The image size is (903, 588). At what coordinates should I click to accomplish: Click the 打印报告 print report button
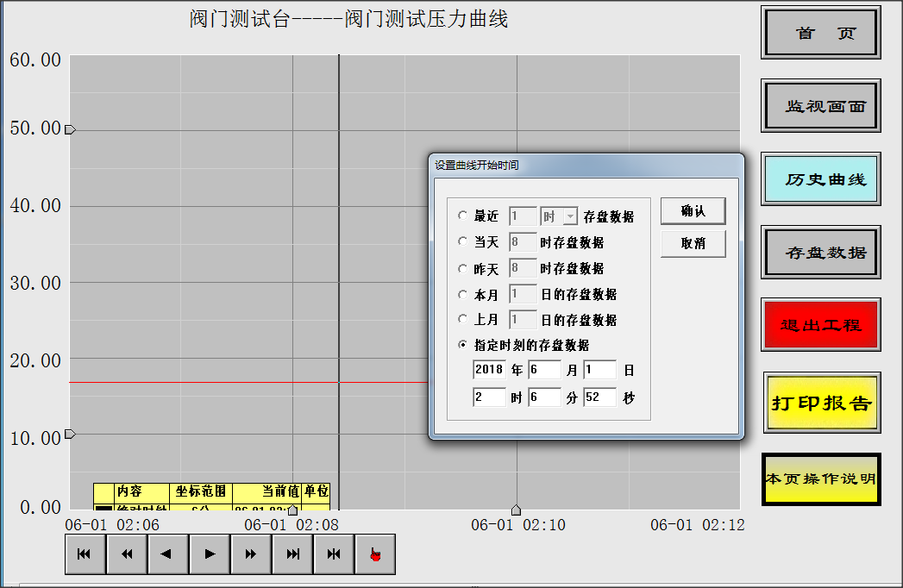pos(820,403)
